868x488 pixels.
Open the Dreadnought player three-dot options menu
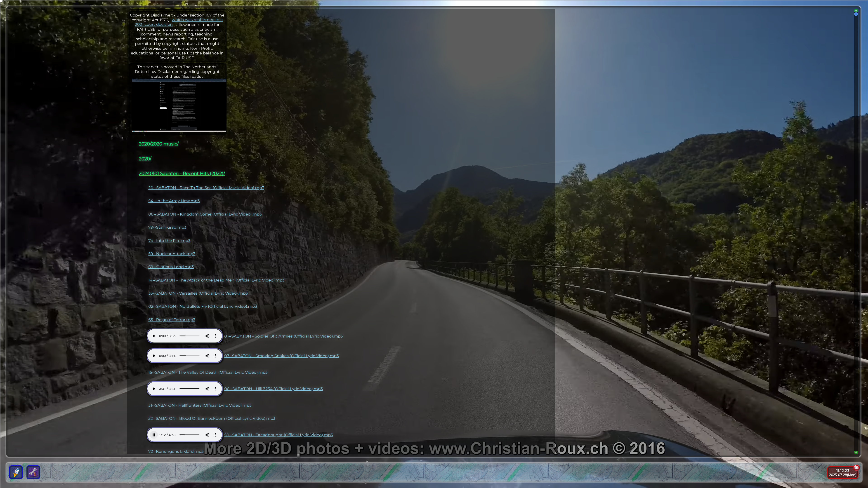click(215, 435)
